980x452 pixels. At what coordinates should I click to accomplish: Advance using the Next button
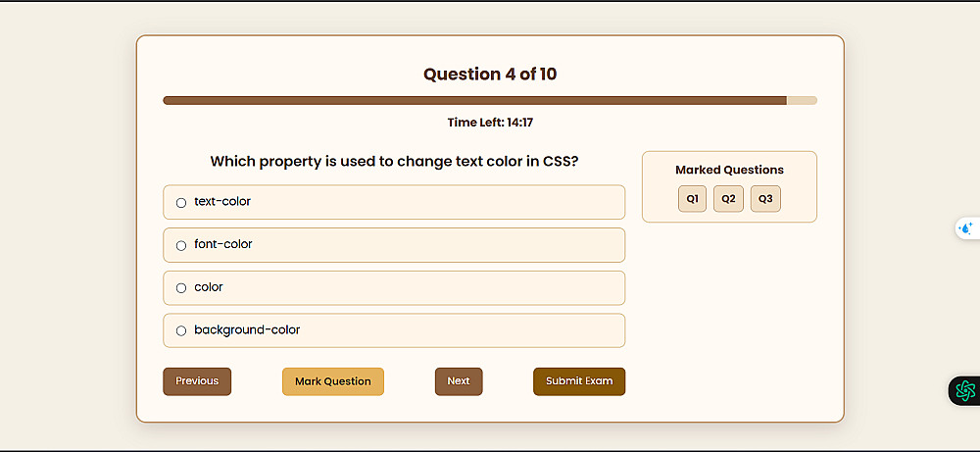(459, 381)
